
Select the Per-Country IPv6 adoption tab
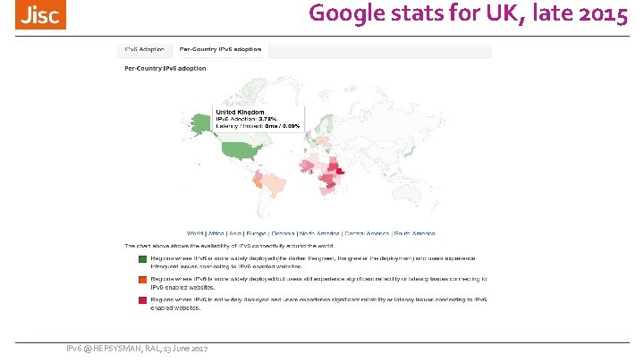220,48
